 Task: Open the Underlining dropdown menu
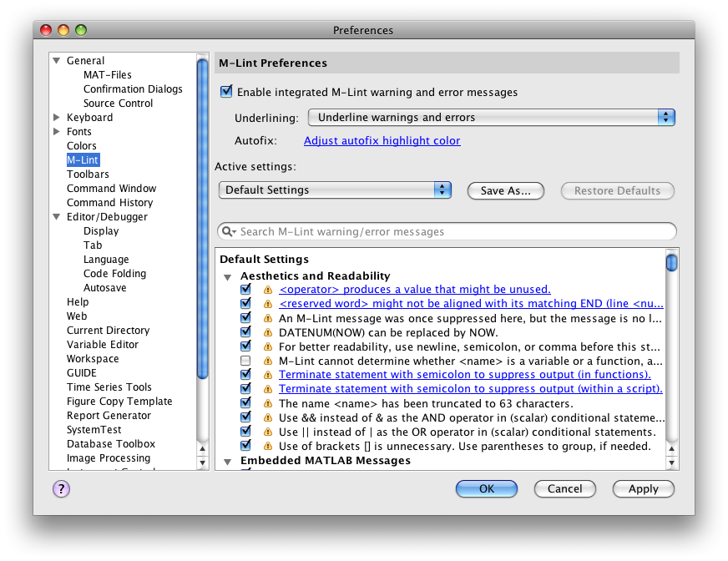[491, 118]
